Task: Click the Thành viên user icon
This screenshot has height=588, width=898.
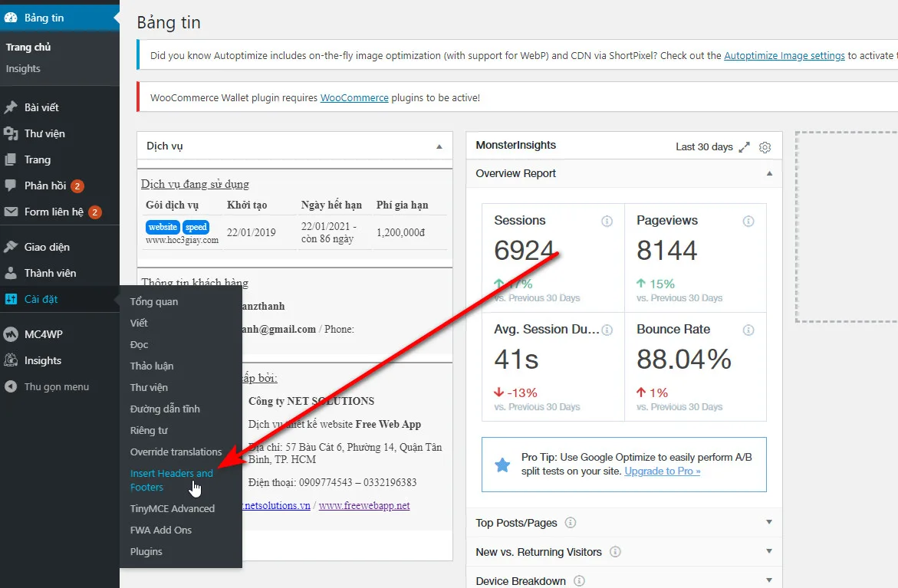Action: (x=11, y=273)
